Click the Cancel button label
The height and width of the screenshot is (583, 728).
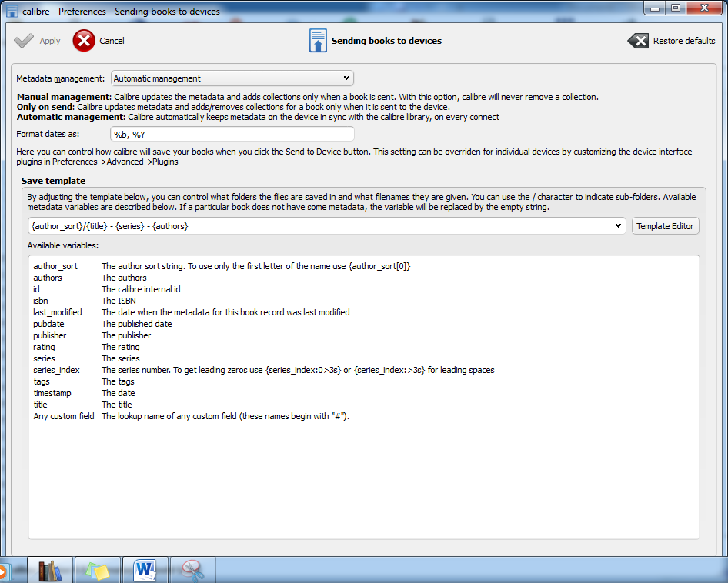pyautogui.click(x=112, y=41)
